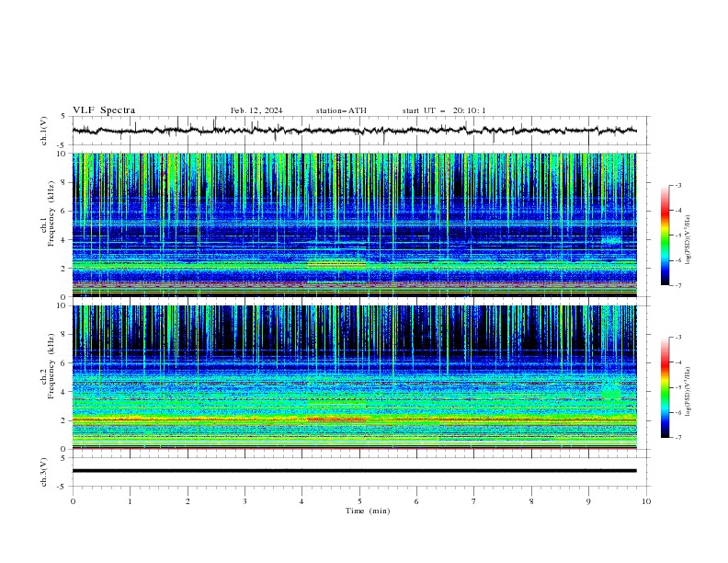This screenshot has width=728, height=563.
Task: Click the flat black ch.3 voltage trace
Action: pyautogui.click(x=354, y=471)
